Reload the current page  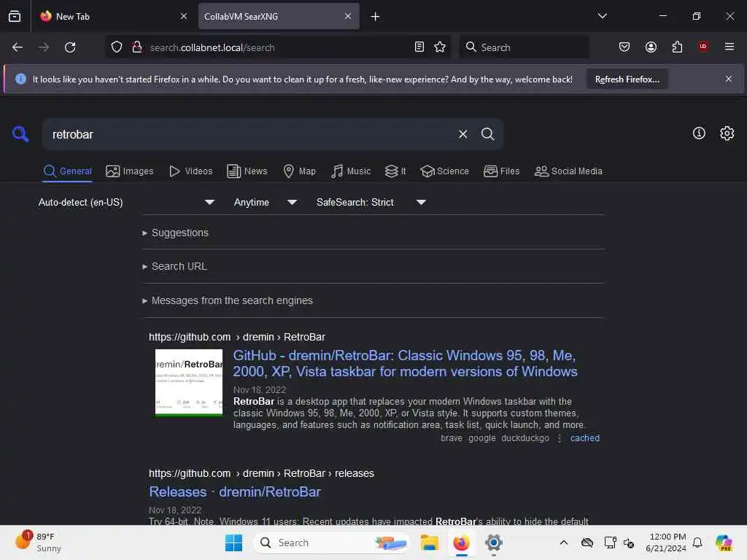coord(70,47)
